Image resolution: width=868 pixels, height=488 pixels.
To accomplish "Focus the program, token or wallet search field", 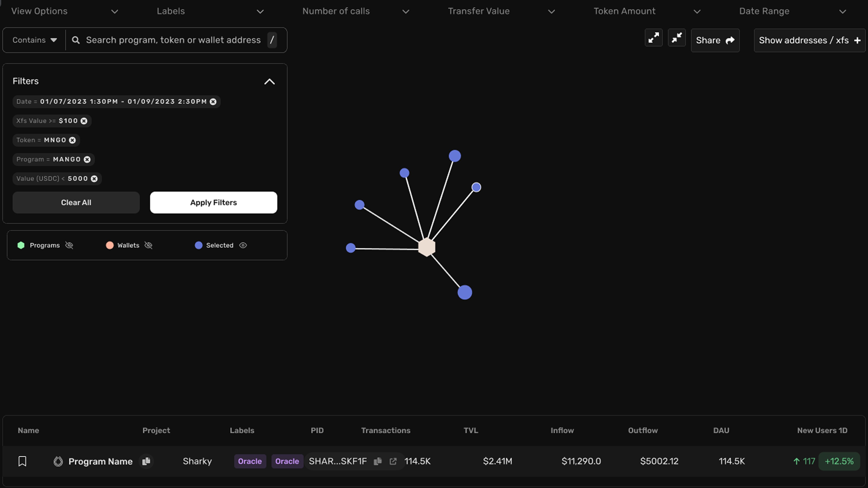I will pyautogui.click(x=174, y=40).
